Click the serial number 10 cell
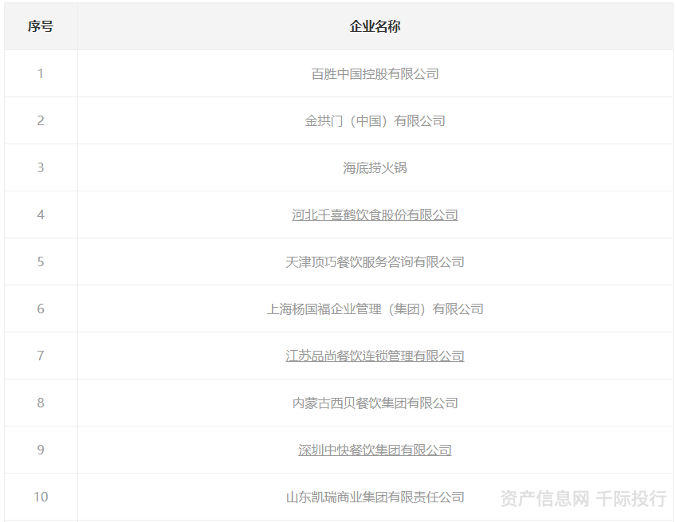Viewport: 676px width, 522px height. coord(41,497)
